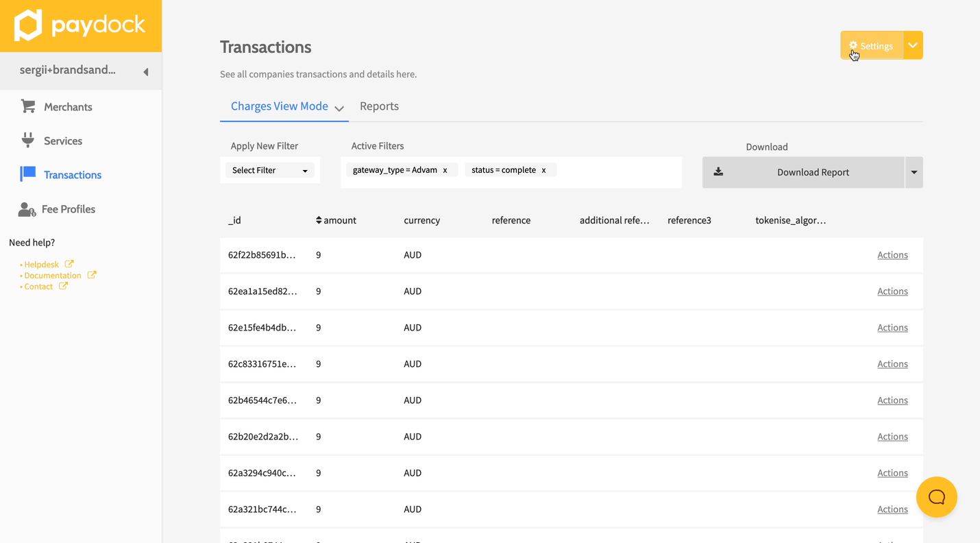
Task: Open Merchants via the cart icon
Action: tap(28, 106)
